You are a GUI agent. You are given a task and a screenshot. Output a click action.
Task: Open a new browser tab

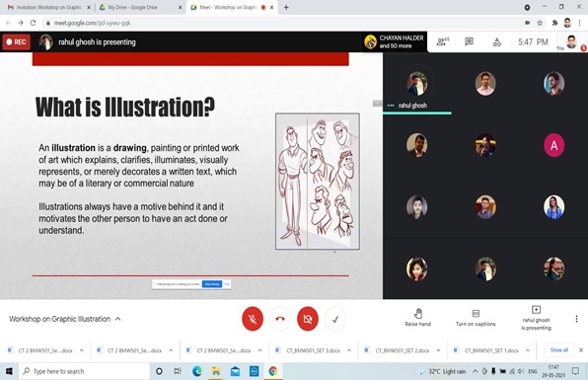coord(286,8)
